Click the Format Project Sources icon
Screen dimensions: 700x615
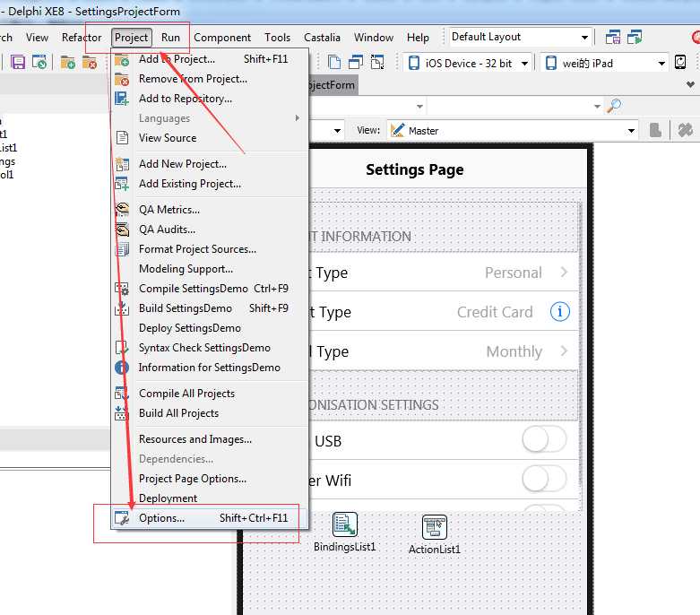(122, 248)
